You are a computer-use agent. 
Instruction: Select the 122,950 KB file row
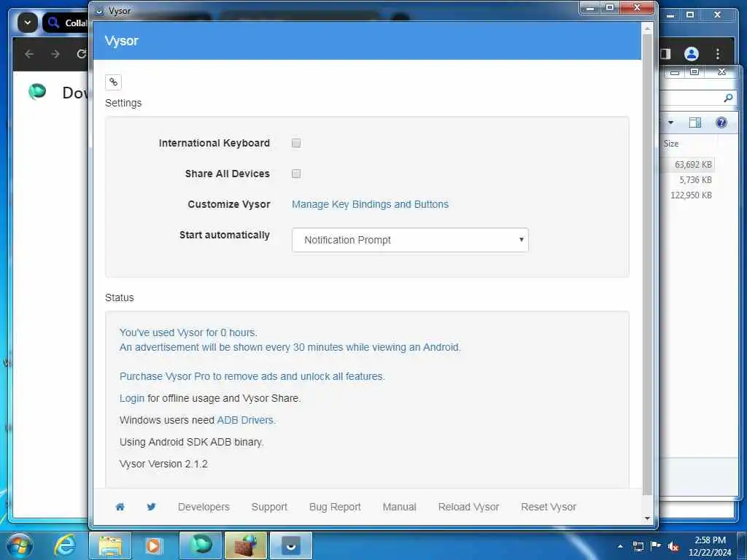pyautogui.click(x=687, y=195)
